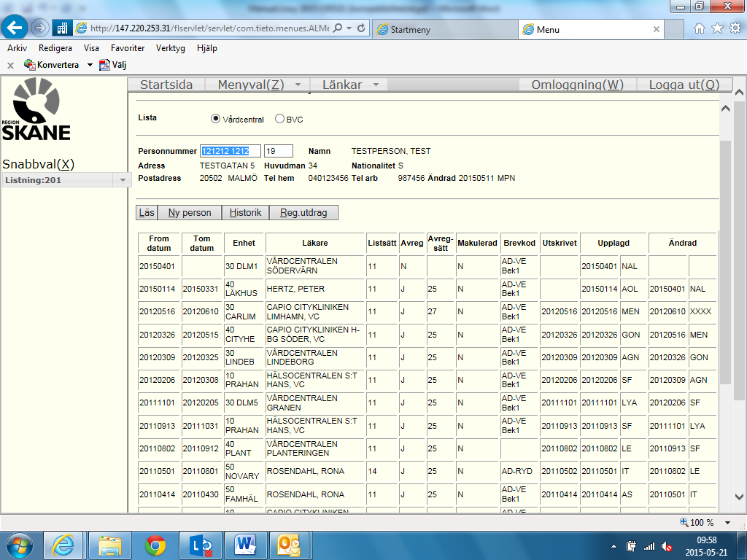747x560 pixels.
Task: Go back with the browser back arrow
Action: 15,28
